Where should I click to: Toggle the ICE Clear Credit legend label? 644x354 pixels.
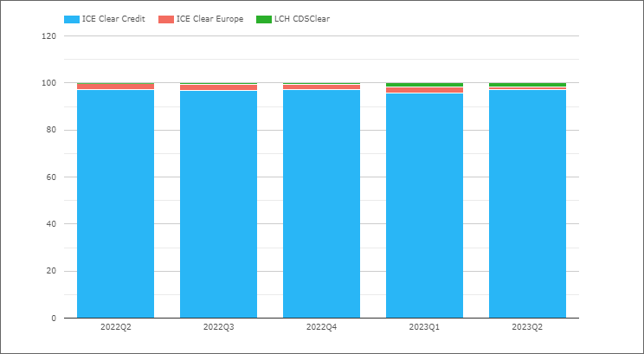pos(113,19)
